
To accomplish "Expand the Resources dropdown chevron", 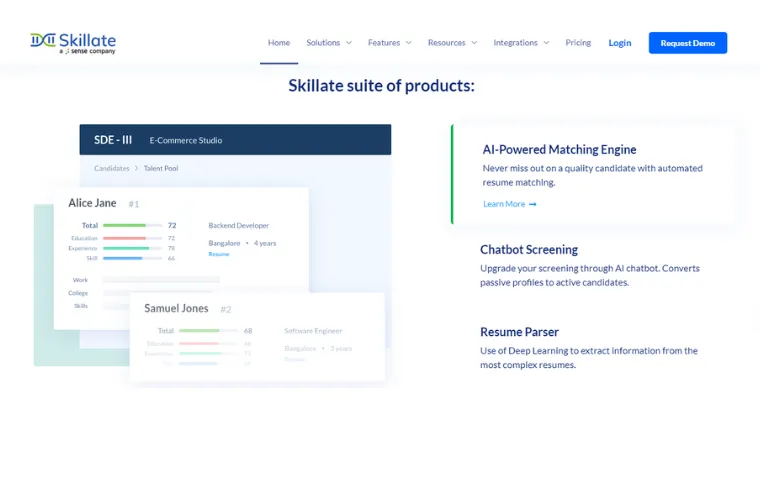I will (474, 43).
